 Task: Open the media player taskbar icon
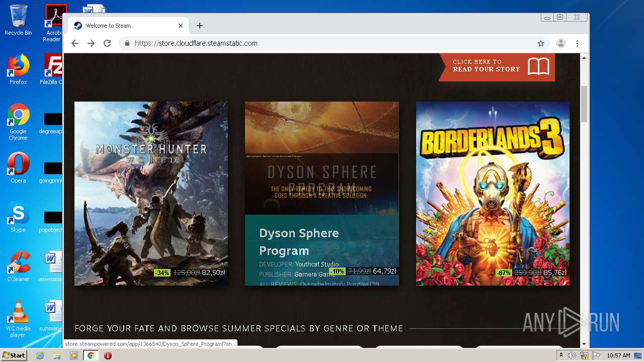74,355
